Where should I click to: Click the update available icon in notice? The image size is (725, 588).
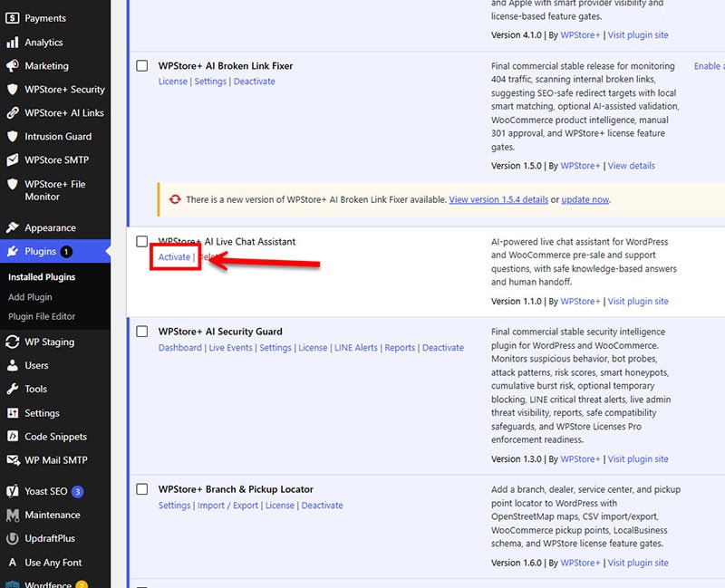click(x=175, y=199)
